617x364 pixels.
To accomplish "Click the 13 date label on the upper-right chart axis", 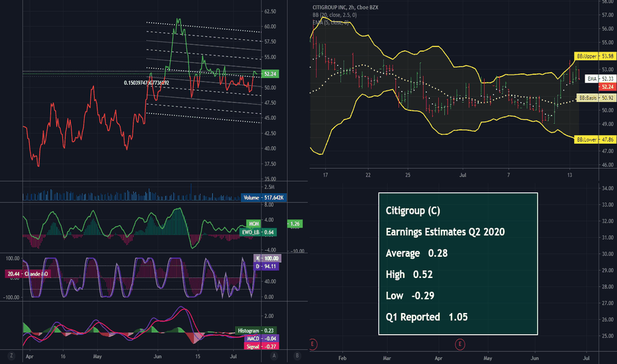I will 569,175.
